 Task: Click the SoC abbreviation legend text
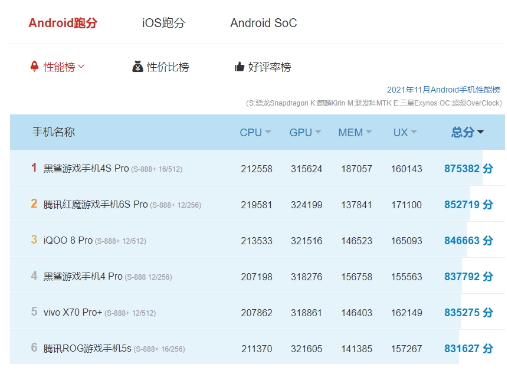(x=374, y=103)
